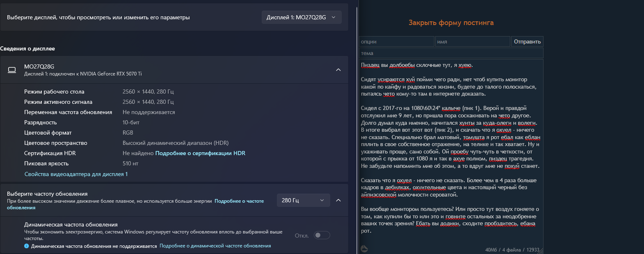Screen dimensions: 644x254
Task: Open the Дисплей 1: MO27Q28G dropdown
Action: point(301,17)
